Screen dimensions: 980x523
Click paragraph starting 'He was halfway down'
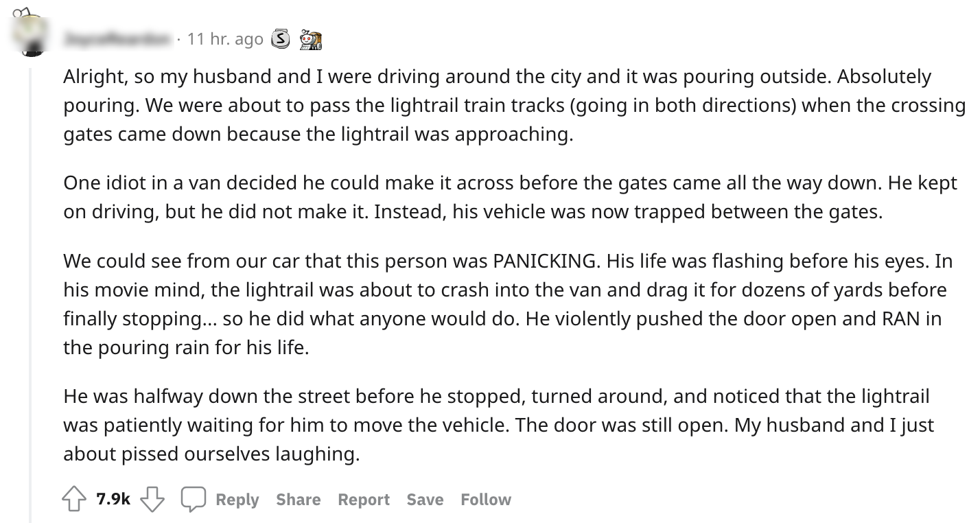[480, 425]
